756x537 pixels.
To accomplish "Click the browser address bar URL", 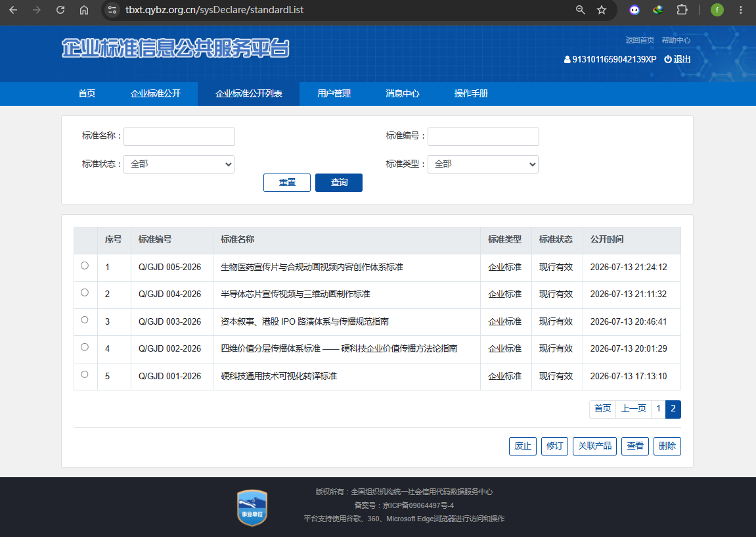I will tap(215, 10).
